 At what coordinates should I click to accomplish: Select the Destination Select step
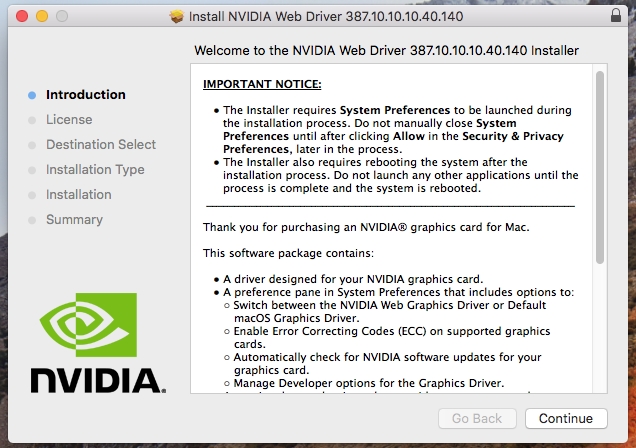[101, 144]
